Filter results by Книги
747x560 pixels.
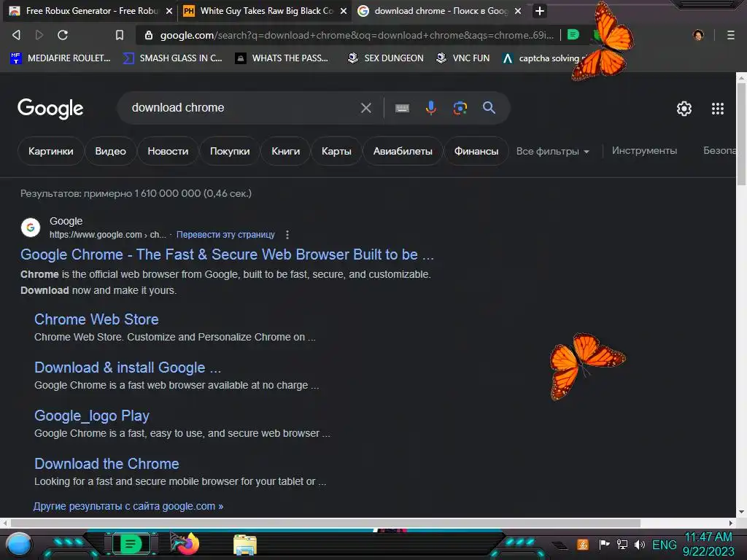(x=285, y=151)
